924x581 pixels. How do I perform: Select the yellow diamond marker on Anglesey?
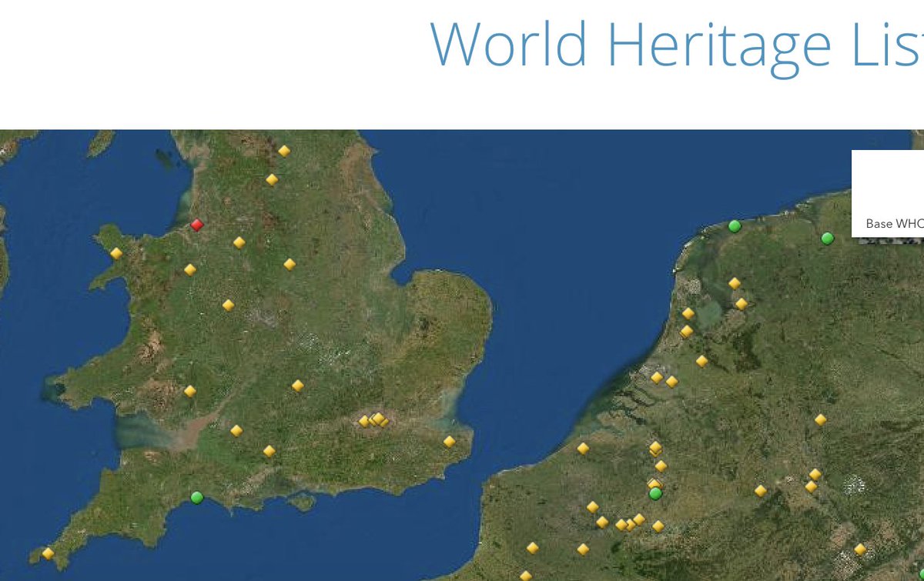[x=116, y=253]
